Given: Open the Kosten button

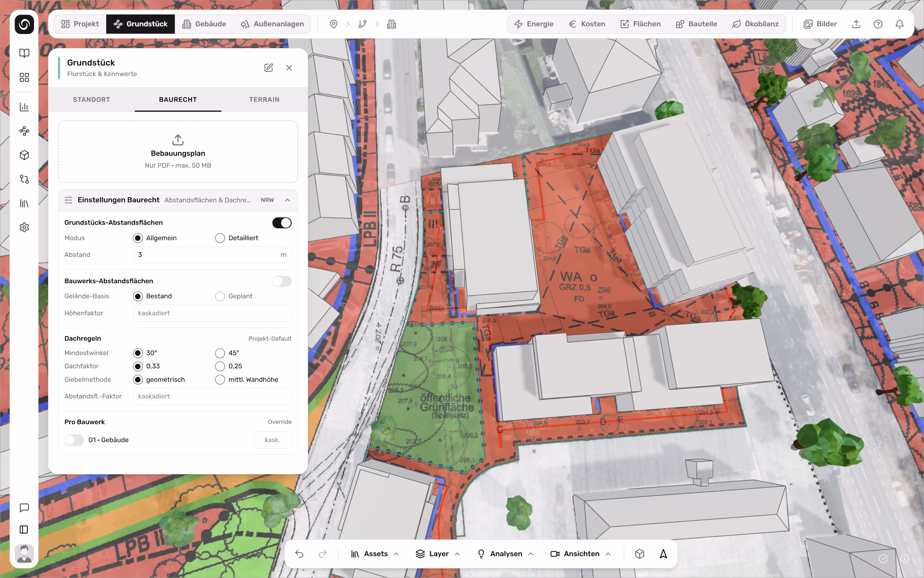Looking at the screenshot, I should pyautogui.click(x=587, y=24).
